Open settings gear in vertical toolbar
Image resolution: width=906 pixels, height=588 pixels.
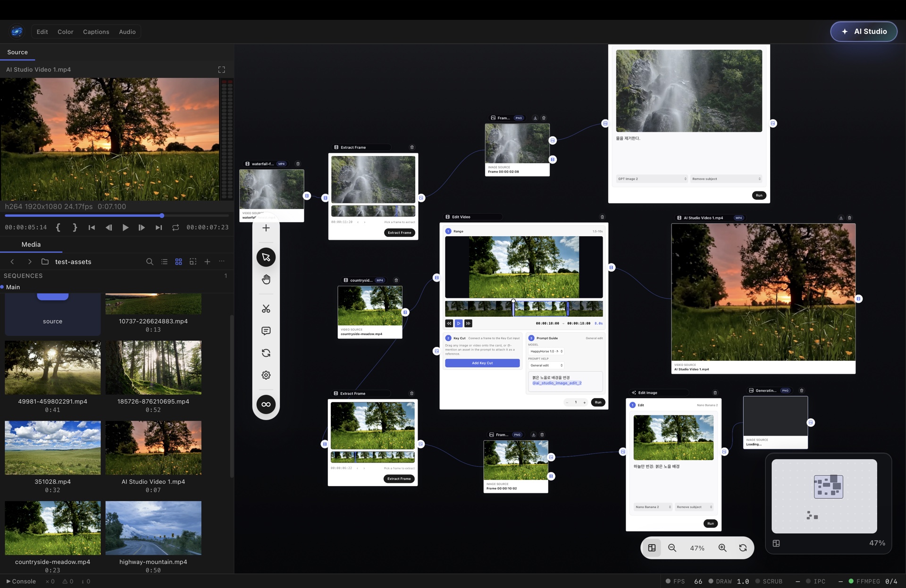(x=266, y=375)
